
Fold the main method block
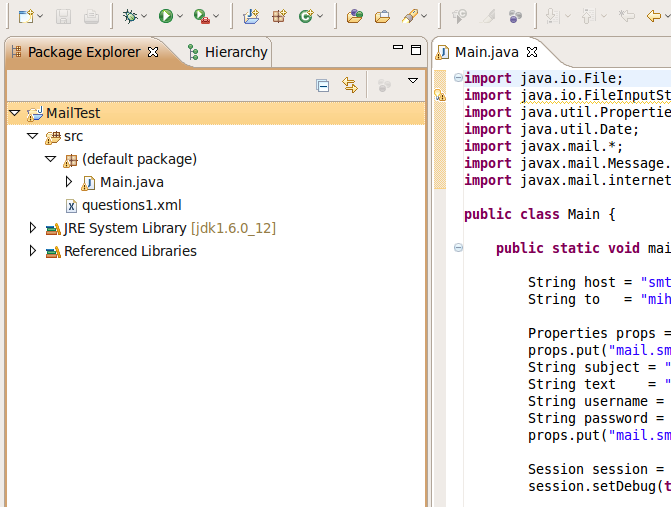coord(458,247)
